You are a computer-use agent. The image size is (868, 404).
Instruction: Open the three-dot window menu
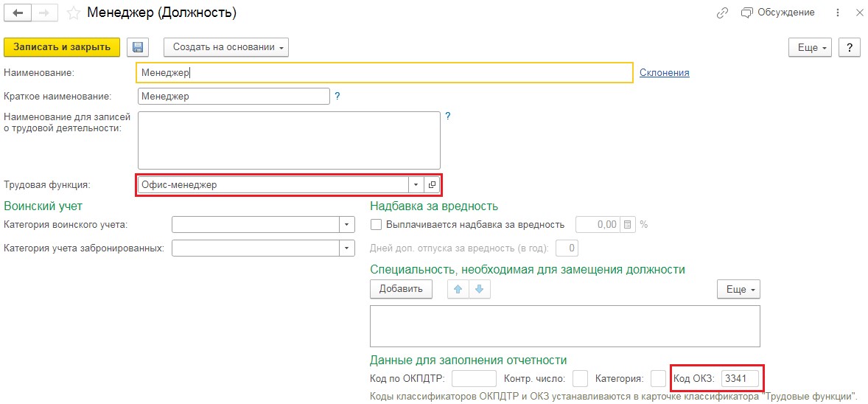click(x=838, y=13)
